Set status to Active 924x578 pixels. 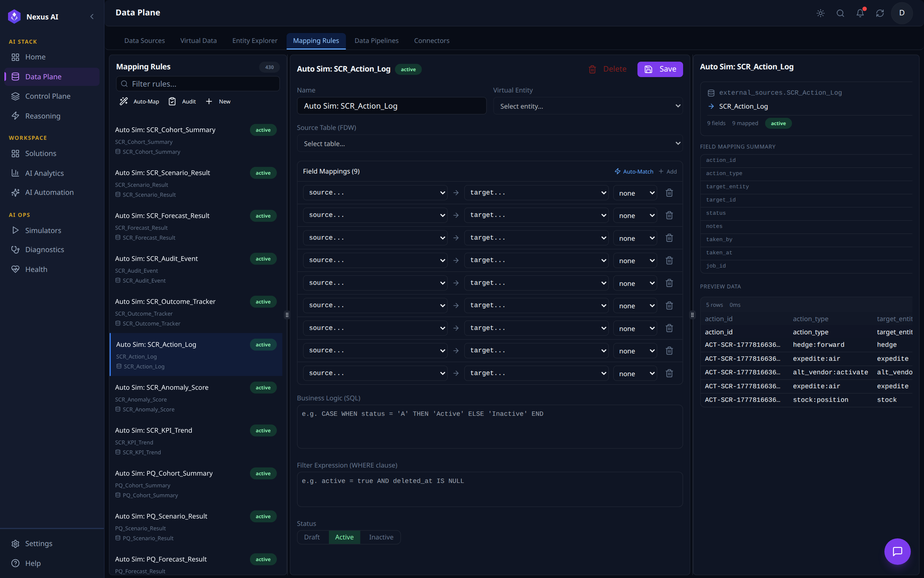click(x=344, y=537)
